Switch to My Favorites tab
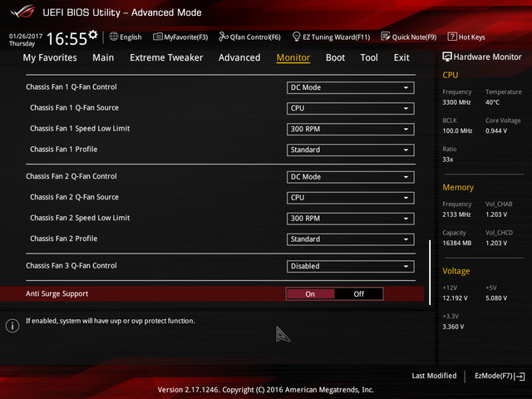 pyautogui.click(x=50, y=57)
